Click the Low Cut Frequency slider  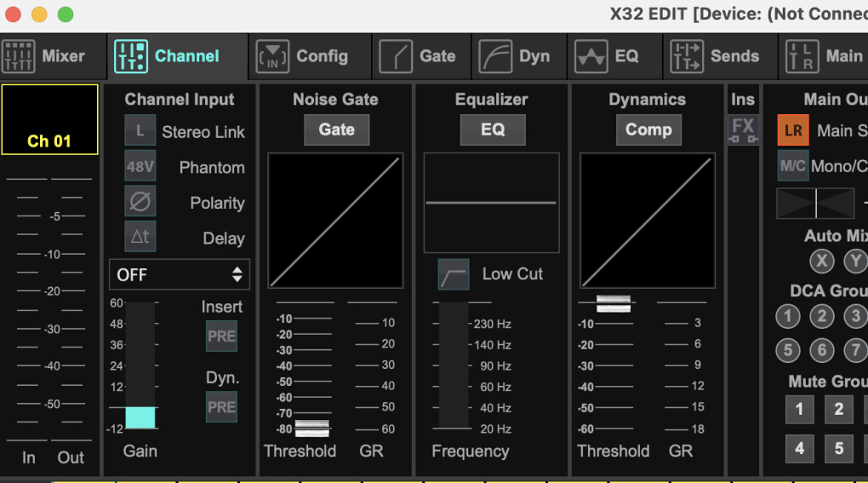pyautogui.click(x=454, y=365)
